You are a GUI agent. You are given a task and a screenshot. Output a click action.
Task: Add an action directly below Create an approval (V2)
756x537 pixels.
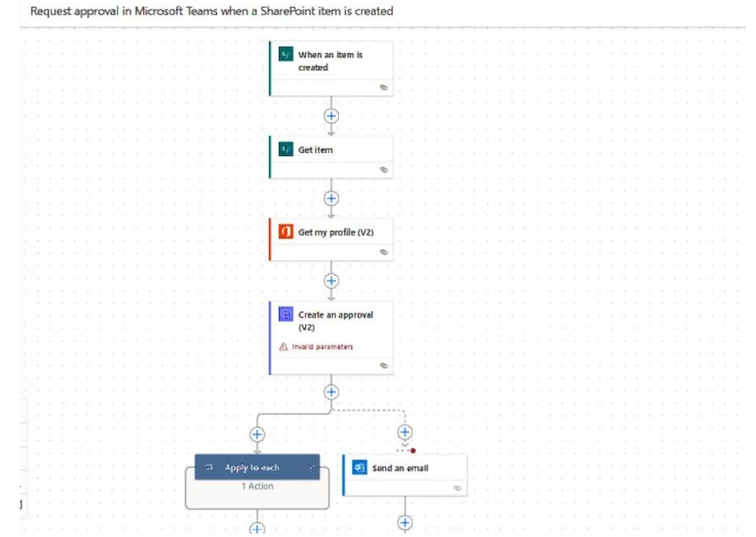coord(331,392)
